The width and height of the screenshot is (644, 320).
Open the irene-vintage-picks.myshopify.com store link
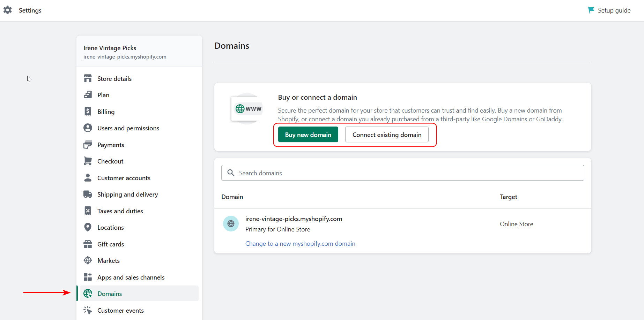(x=125, y=57)
